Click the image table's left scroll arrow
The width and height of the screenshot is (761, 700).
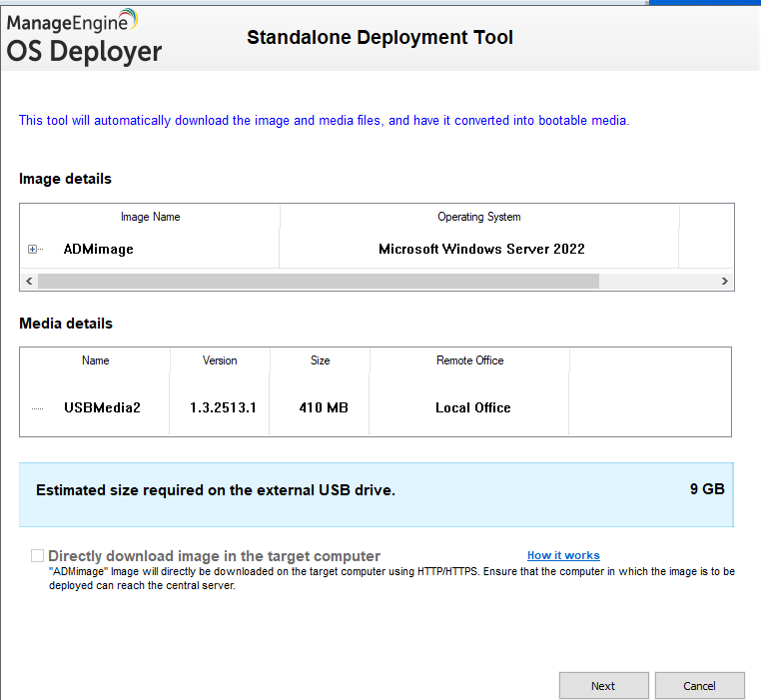[x=29, y=281]
